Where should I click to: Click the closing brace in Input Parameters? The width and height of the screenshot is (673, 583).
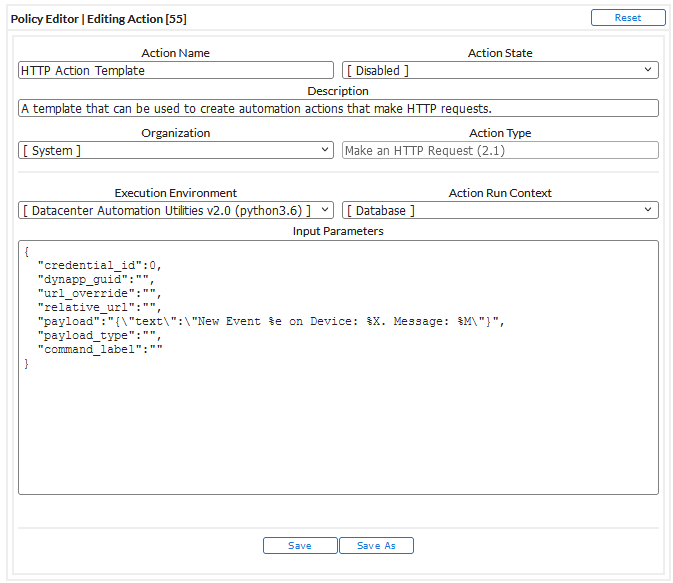pos(27,364)
